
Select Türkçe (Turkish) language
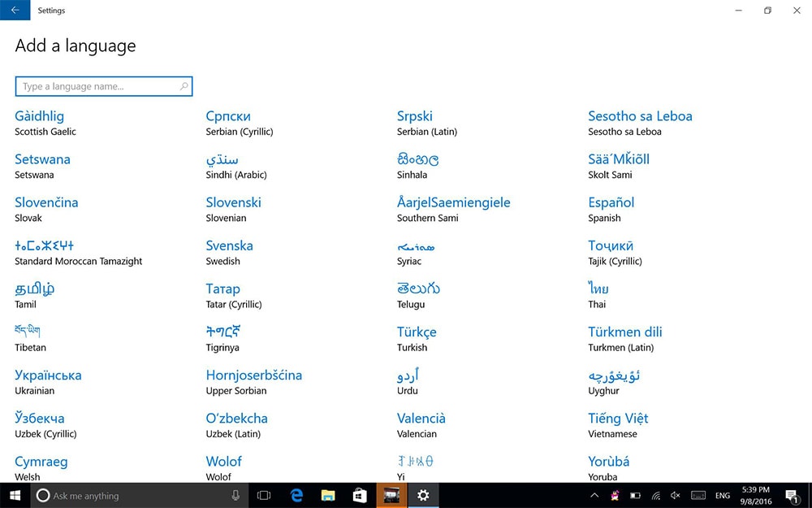(x=417, y=338)
